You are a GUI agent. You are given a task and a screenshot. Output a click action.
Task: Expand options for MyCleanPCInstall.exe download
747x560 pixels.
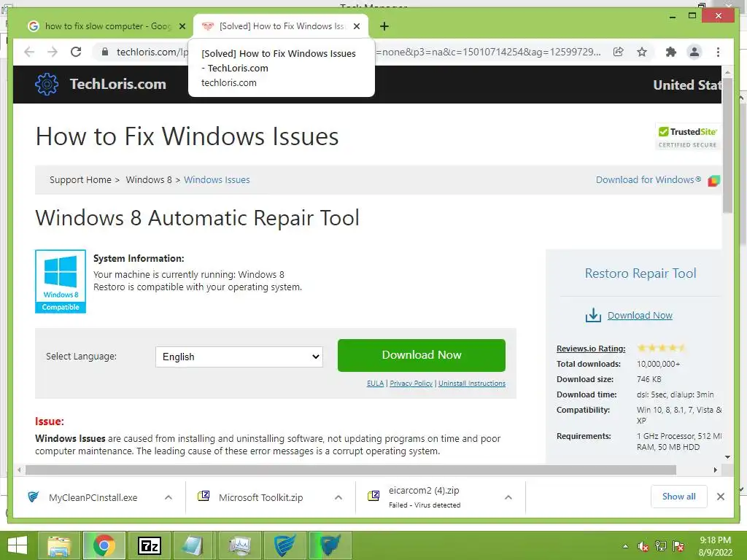point(169,497)
